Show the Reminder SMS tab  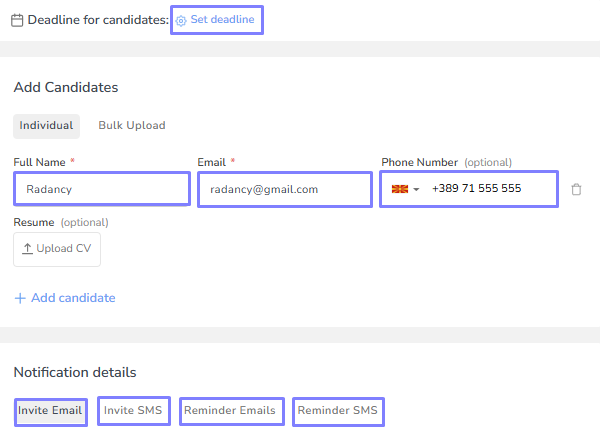(x=338, y=411)
